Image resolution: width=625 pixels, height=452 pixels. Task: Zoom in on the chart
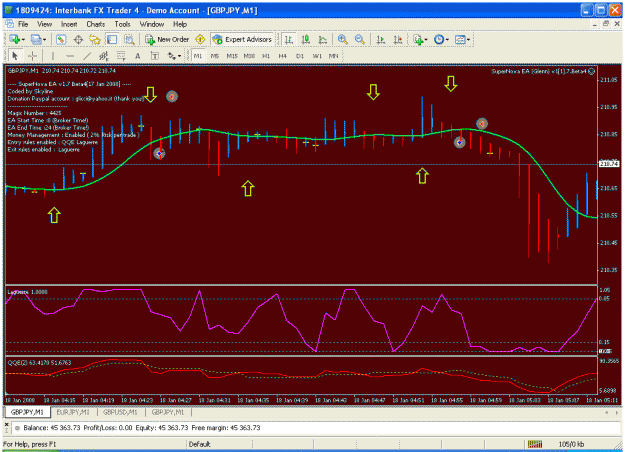click(x=342, y=39)
